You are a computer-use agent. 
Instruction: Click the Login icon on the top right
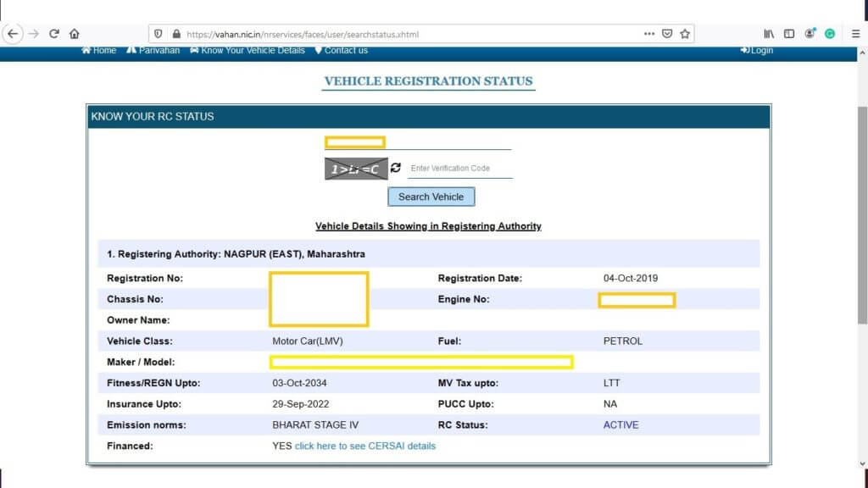[x=746, y=50]
